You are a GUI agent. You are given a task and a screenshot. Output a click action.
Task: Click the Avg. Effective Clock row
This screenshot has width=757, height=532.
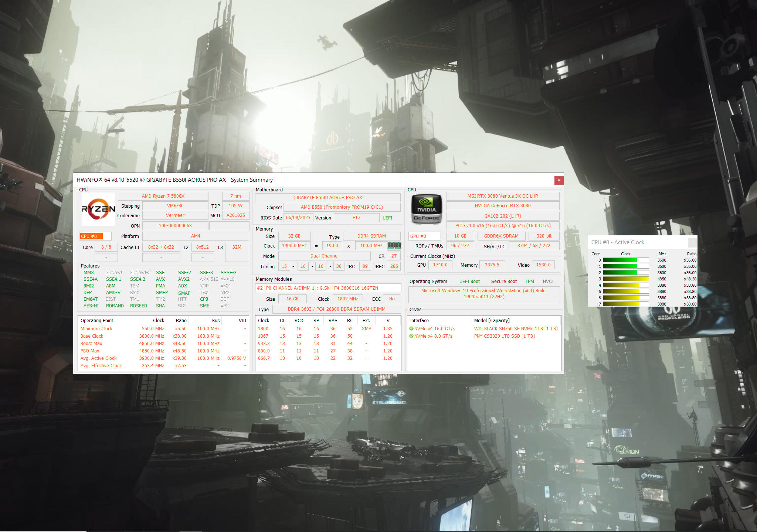pos(163,366)
